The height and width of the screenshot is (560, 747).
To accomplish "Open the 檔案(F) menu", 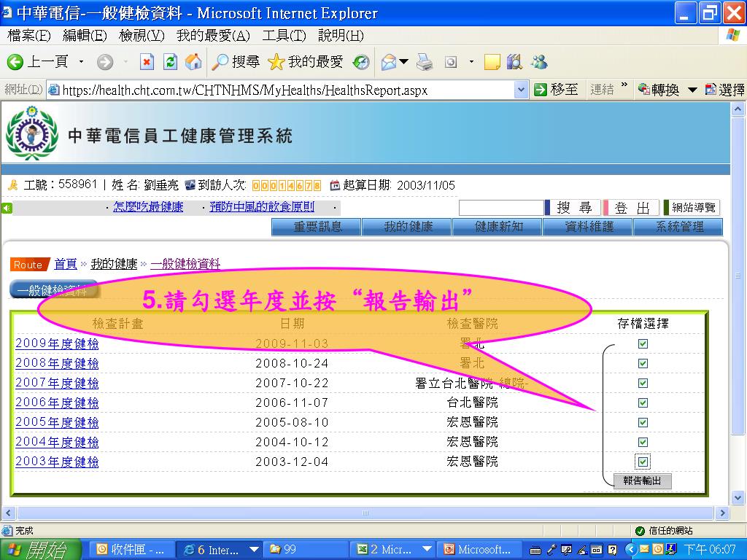I will click(29, 36).
